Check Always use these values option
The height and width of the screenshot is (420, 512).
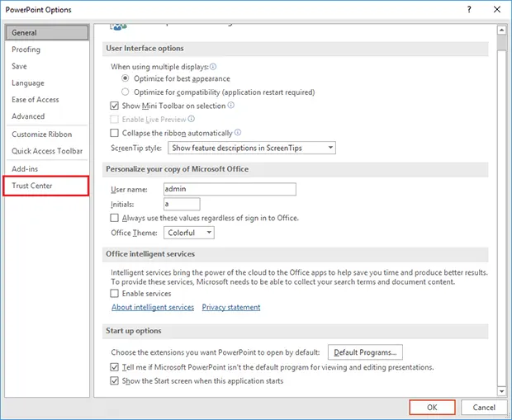114,218
